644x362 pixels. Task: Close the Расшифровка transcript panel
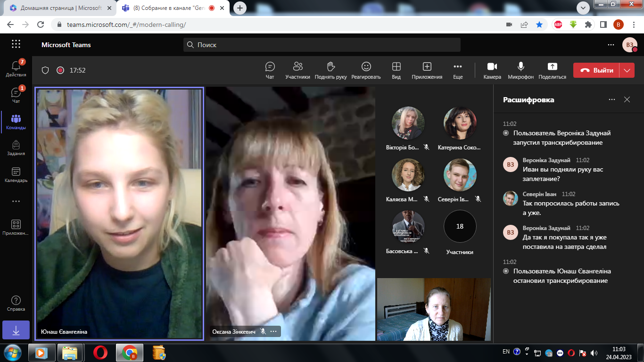coord(627,99)
